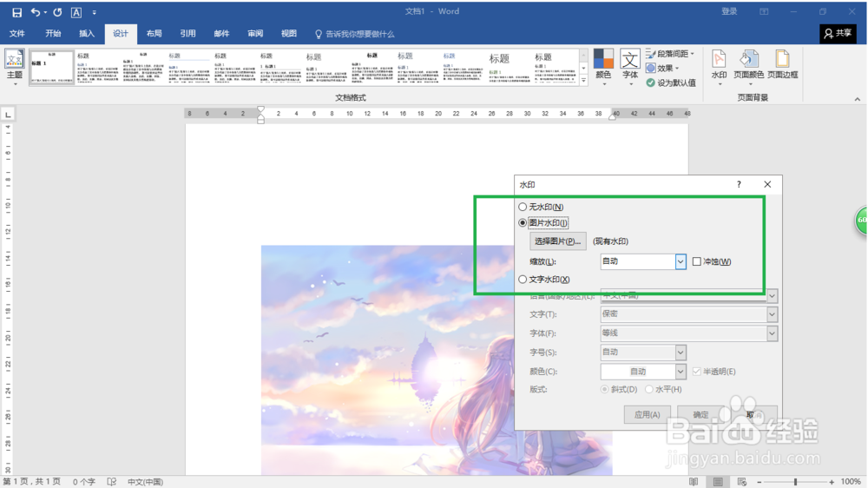
Task: Click the zoom out minus icon
Action: point(759,482)
